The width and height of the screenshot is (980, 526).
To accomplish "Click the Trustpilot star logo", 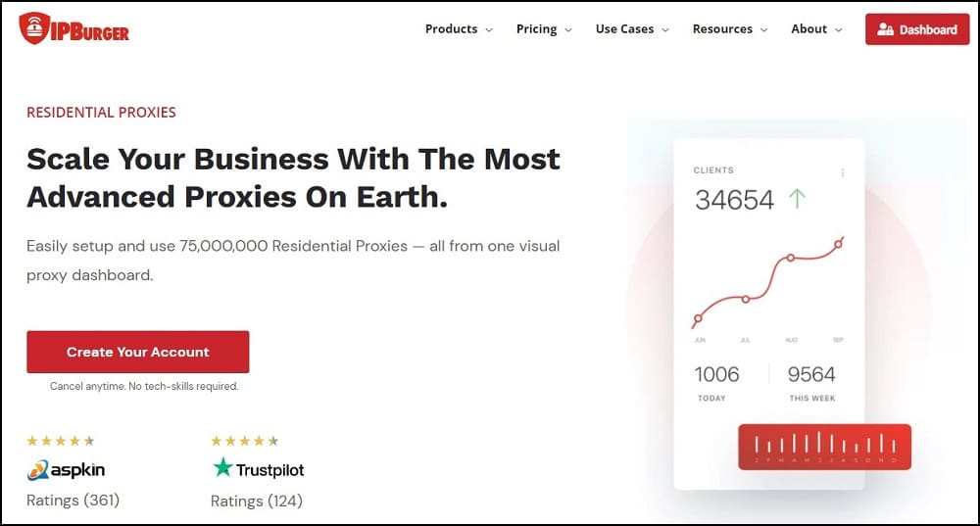I will [222, 466].
